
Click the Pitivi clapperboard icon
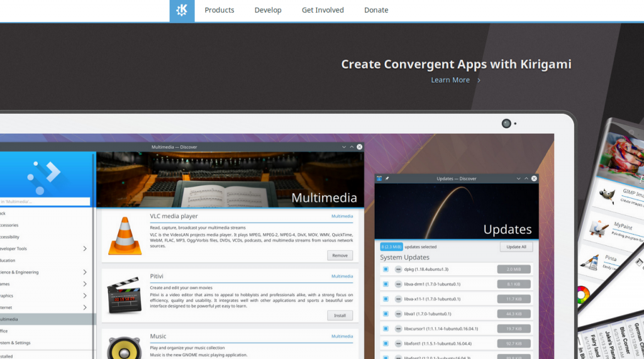click(125, 295)
